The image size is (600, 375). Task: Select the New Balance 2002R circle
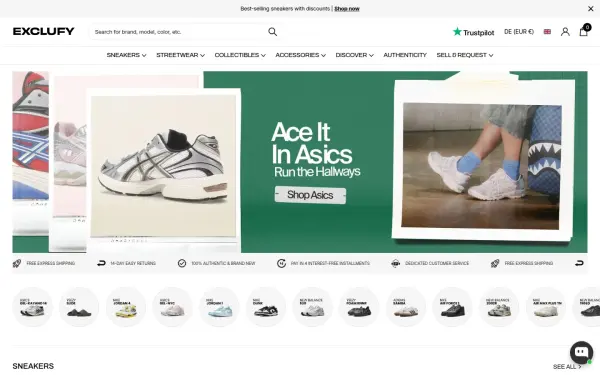499,307
